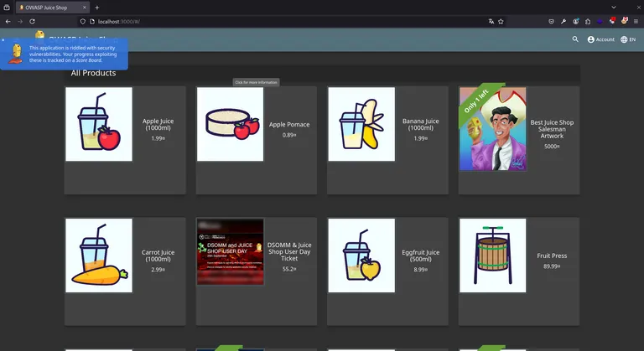Click the 'Banana Juice (1000ml)' name

421,124
